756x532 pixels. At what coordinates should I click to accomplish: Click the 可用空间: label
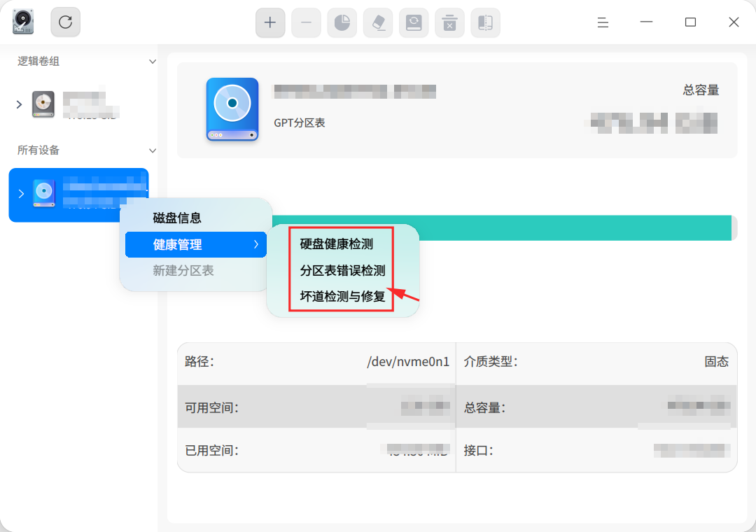pyautogui.click(x=212, y=408)
